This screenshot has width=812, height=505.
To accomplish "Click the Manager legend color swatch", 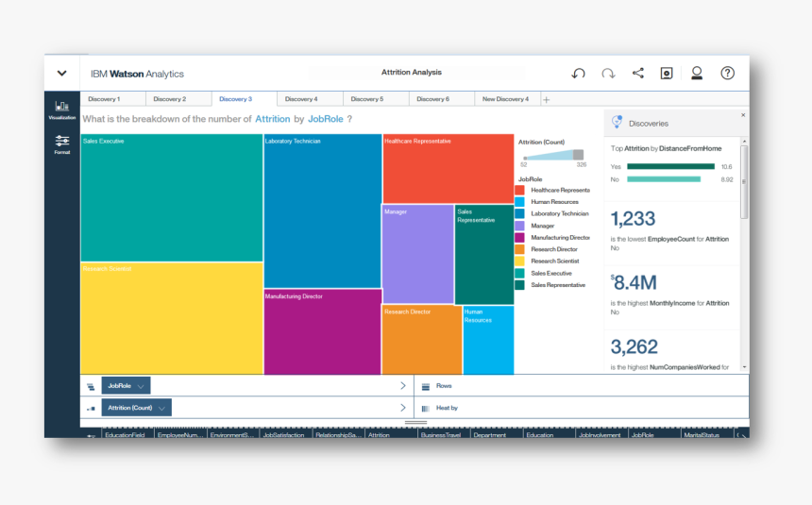I will point(519,226).
